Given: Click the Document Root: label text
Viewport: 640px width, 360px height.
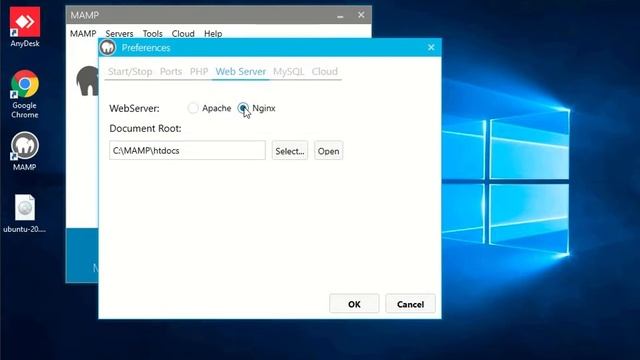Looking at the screenshot, I should coord(145,128).
